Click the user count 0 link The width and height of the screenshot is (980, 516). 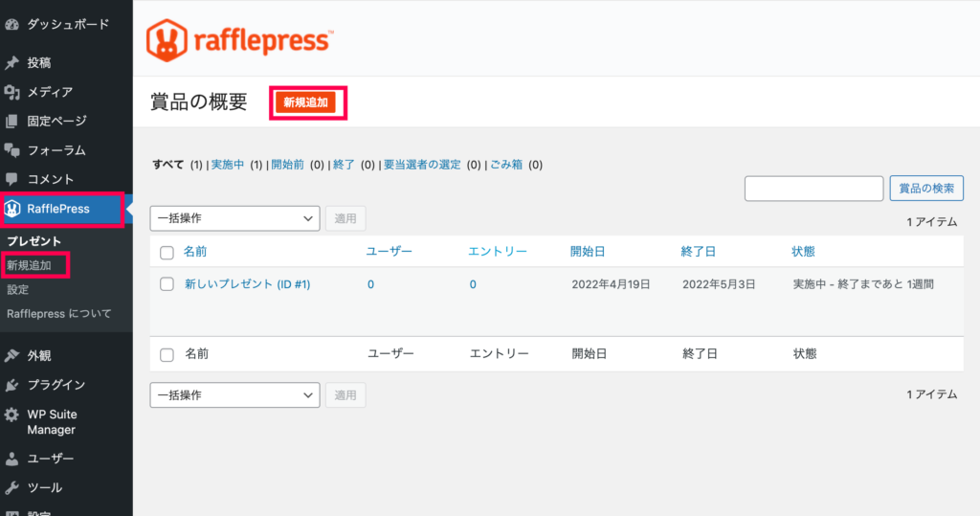[x=370, y=284]
